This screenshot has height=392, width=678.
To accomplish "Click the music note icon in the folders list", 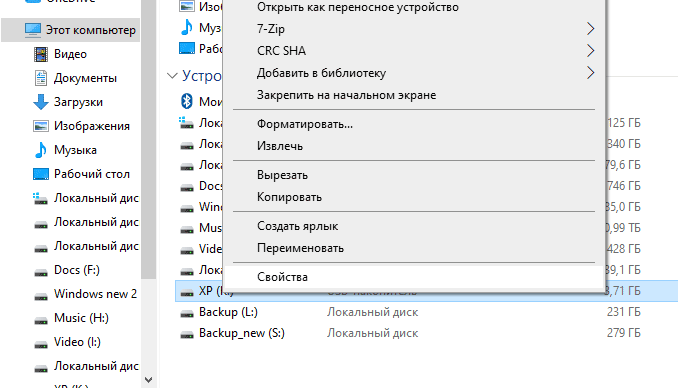I will tap(187, 27).
